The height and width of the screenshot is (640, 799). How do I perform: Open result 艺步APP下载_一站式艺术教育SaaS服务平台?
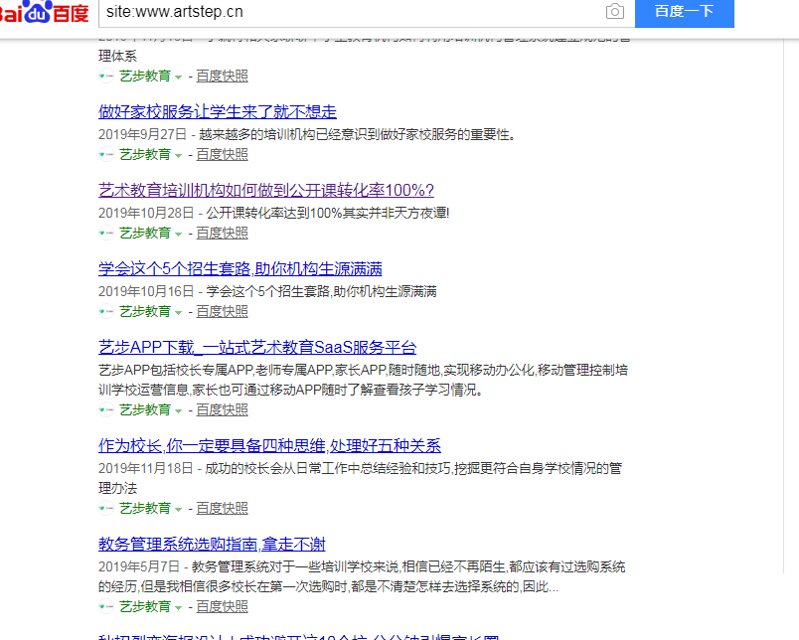pyautogui.click(x=257, y=347)
